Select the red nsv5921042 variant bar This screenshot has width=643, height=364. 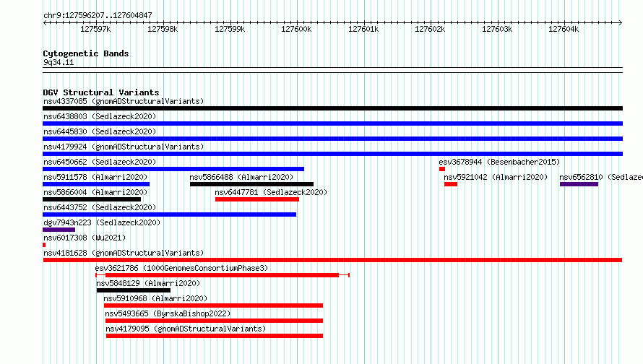tap(451, 184)
